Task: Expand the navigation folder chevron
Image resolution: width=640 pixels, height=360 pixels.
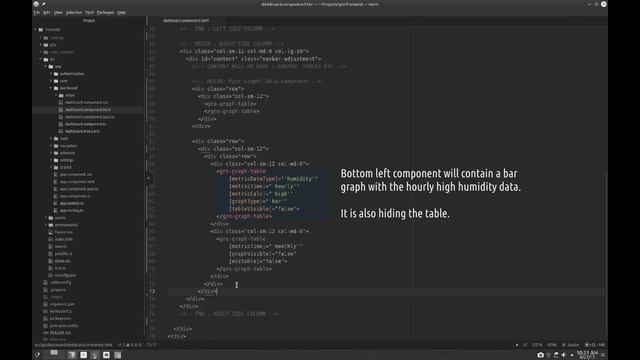Action: (x=51, y=146)
